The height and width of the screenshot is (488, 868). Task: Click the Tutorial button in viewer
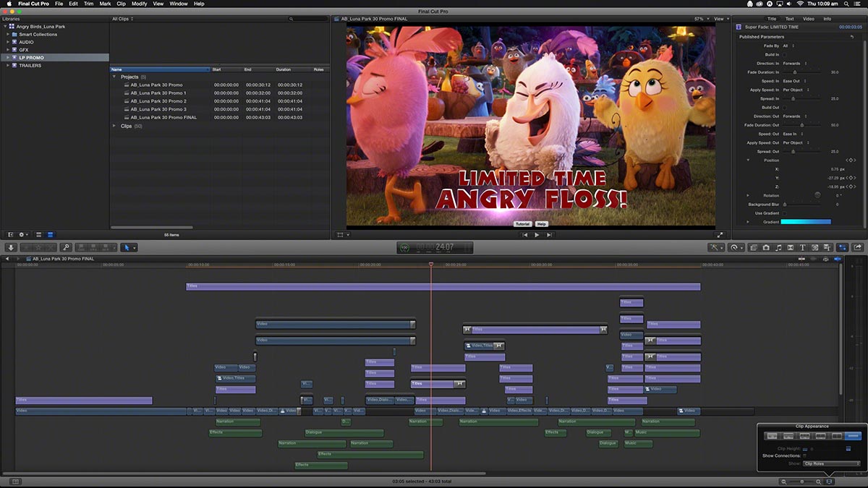click(x=522, y=224)
